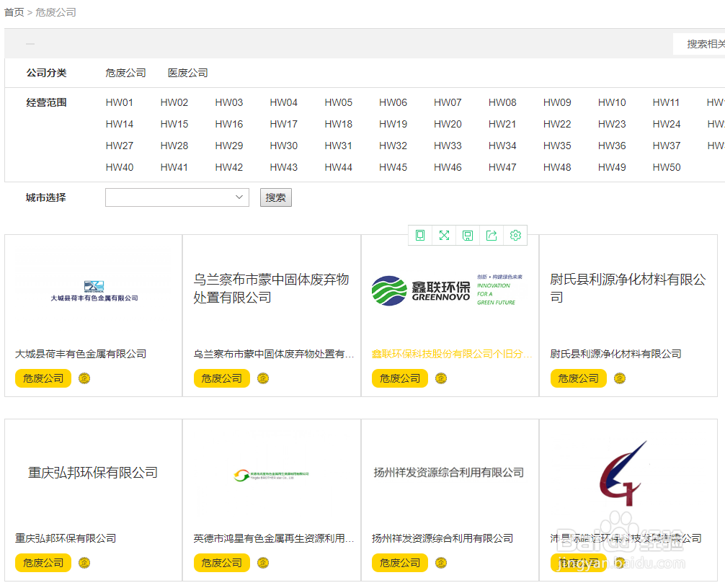Filter by HW33 business scope
This screenshot has height=588, width=725.
[x=448, y=146]
